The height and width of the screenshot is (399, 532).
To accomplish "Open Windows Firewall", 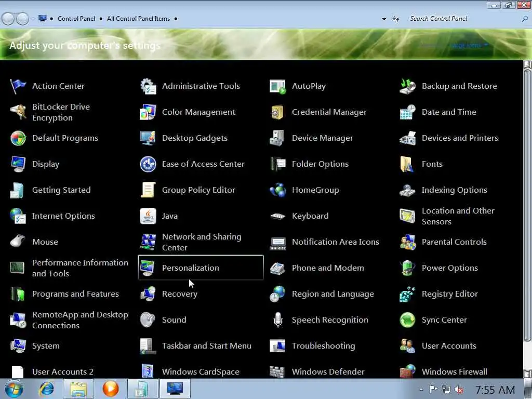I will point(444,371).
